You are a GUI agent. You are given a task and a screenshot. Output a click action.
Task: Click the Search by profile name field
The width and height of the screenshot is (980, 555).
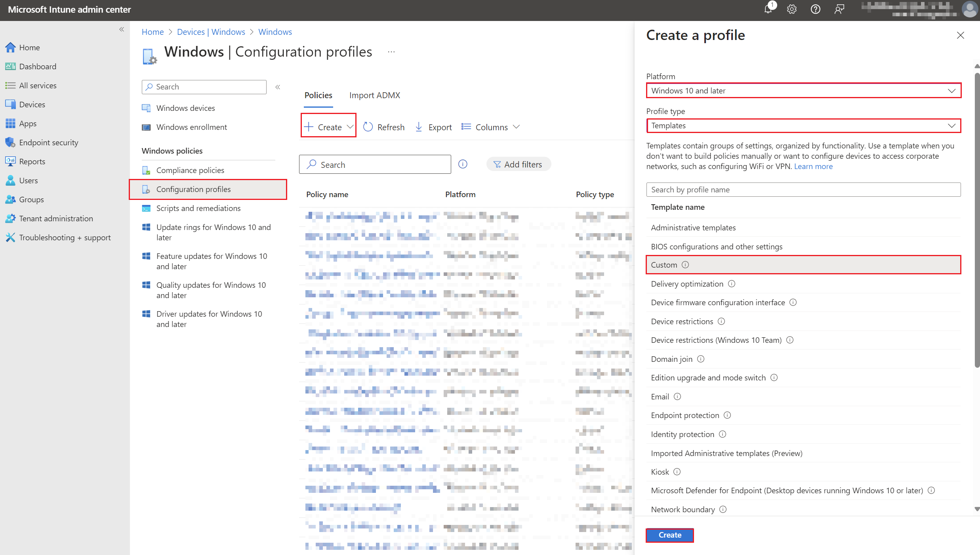804,190
